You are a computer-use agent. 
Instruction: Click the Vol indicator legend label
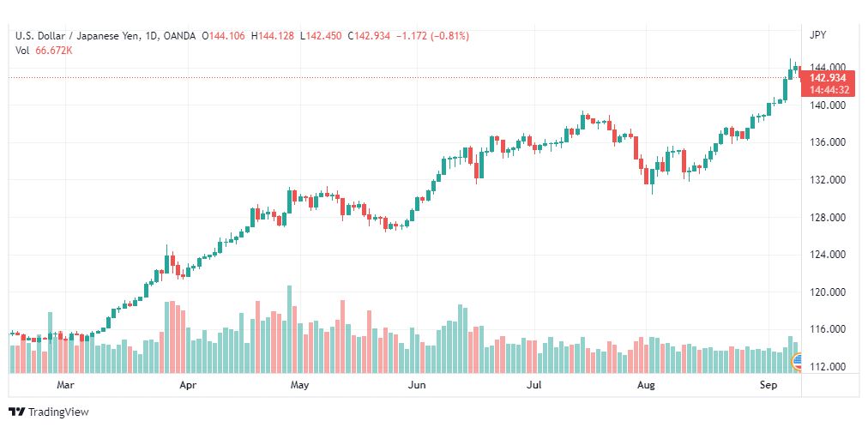tap(22, 50)
